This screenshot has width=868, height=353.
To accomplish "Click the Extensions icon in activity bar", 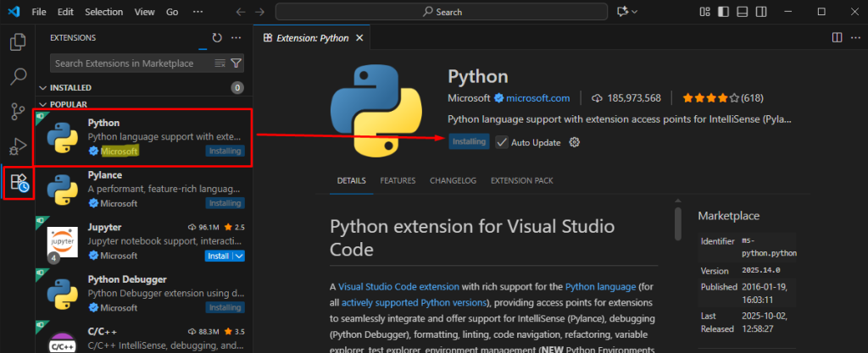I will tap(18, 181).
